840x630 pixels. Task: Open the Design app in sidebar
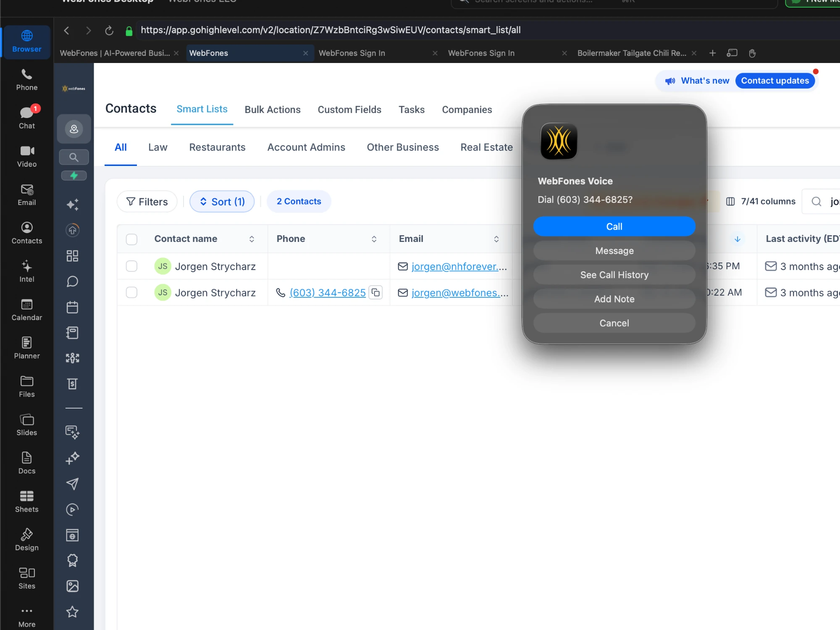click(x=27, y=540)
